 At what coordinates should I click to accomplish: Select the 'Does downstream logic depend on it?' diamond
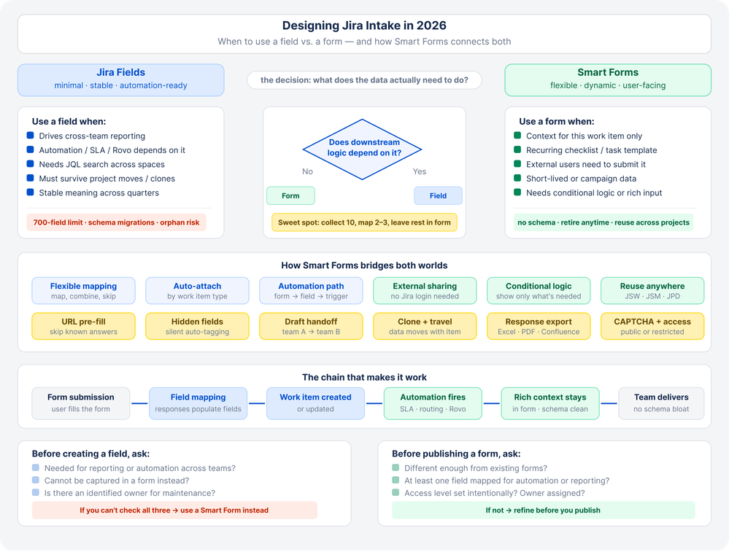click(362, 149)
